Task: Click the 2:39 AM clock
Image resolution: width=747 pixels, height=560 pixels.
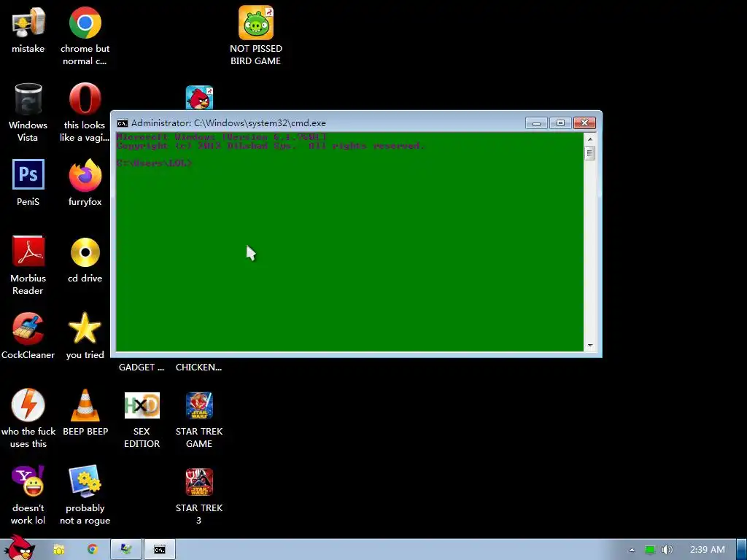Action: (707, 550)
